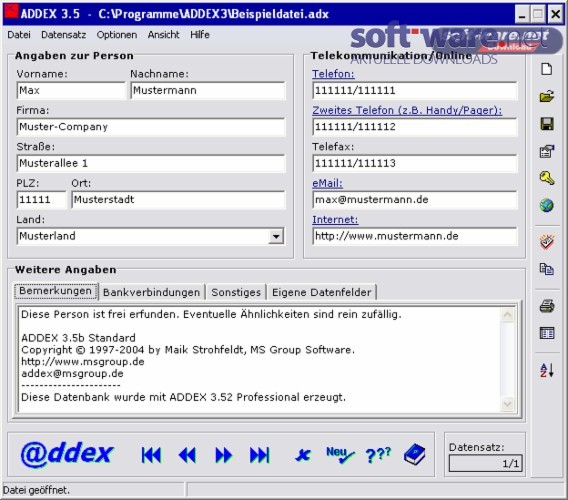The image size is (568, 500).
Task: Click the 'Datei geöffnet.' status bar text
Action: click(36, 491)
